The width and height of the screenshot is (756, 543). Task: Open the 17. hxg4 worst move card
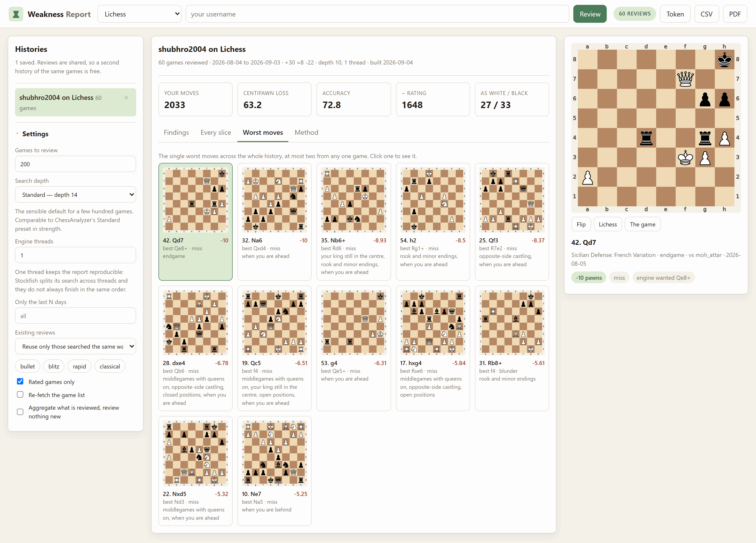tap(433, 348)
